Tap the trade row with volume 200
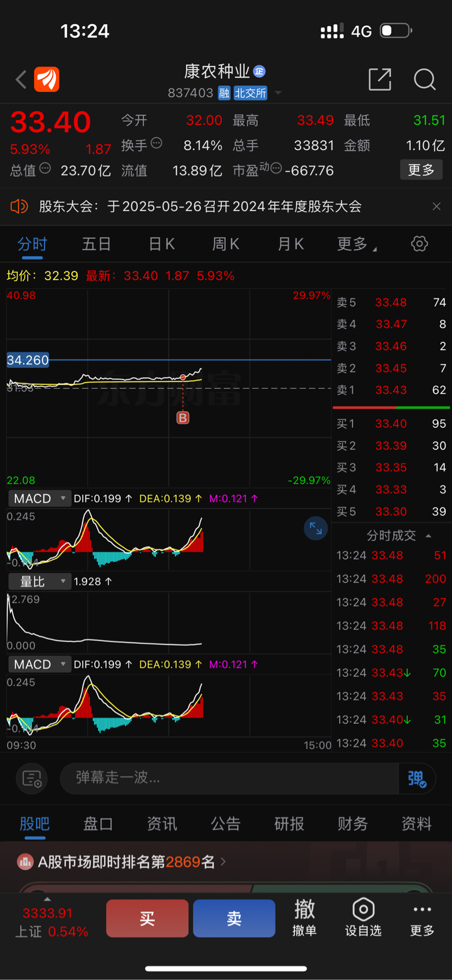452x980 pixels. point(391,579)
